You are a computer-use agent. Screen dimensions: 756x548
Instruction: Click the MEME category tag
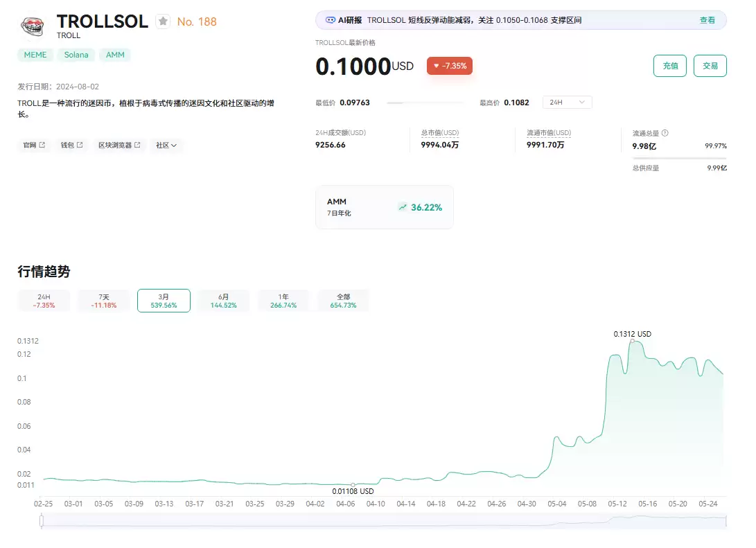(35, 55)
